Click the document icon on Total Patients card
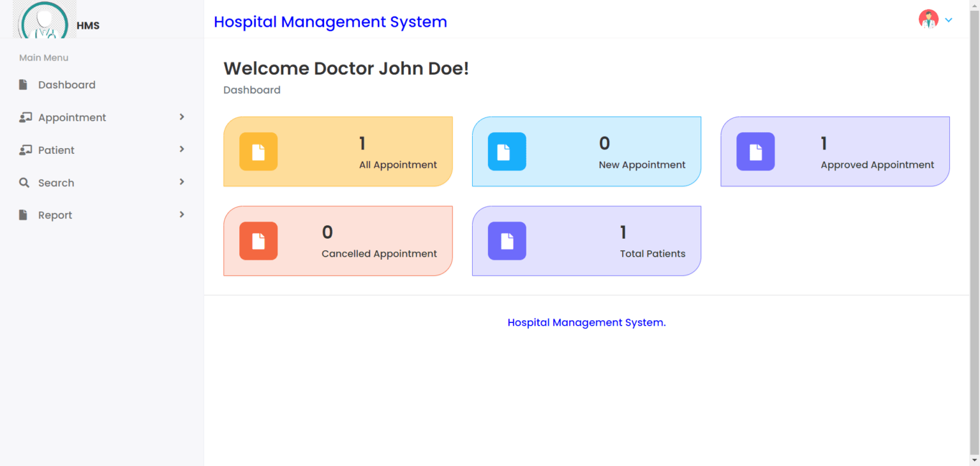 [507, 241]
